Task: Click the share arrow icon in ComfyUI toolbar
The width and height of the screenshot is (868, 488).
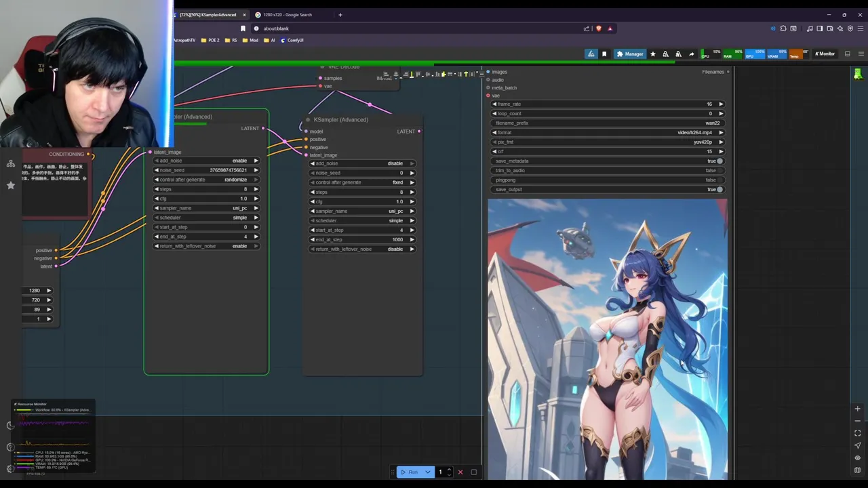Action: 691,54
